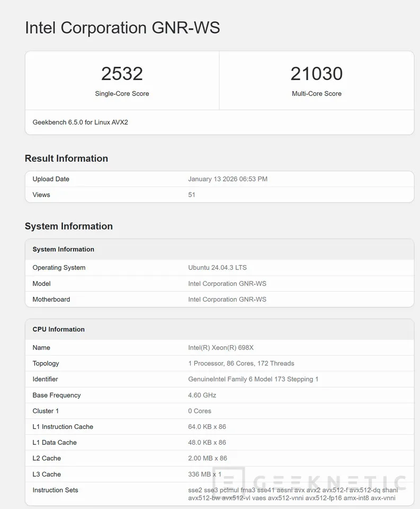Select the instruction sets list starting sse2 sse3
Viewport: 420px width, 509px height.
pos(293,494)
